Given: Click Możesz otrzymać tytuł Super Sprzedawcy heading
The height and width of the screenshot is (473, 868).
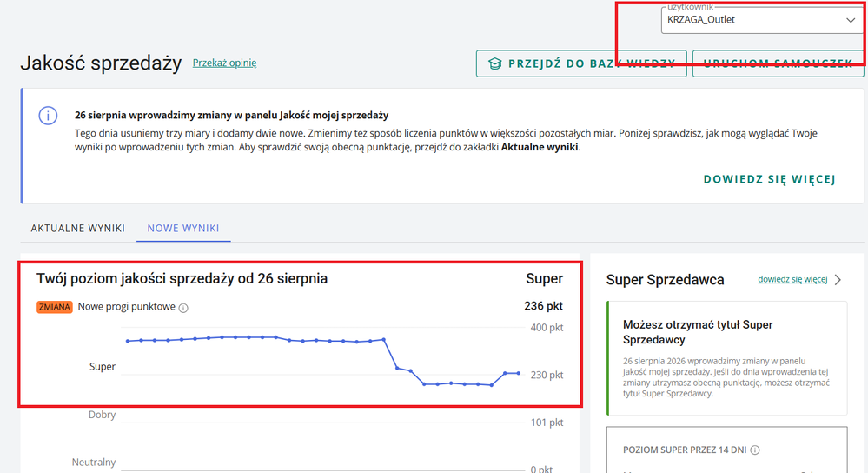Looking at the screenshot, I should click(x=698, y=332).
